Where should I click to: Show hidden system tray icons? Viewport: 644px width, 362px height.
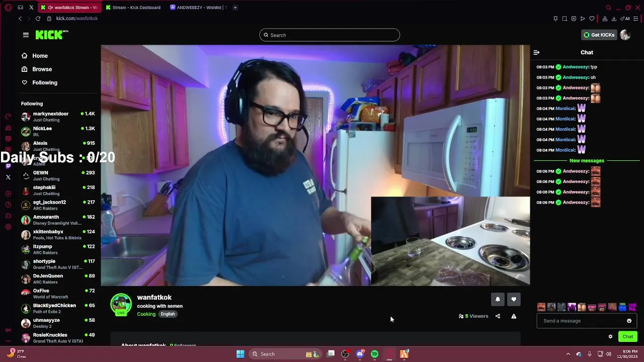568,354
